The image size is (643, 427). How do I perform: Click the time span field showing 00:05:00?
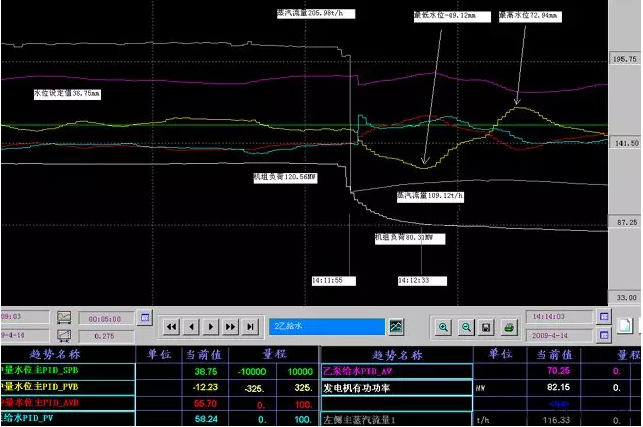(x=104, y=317)
